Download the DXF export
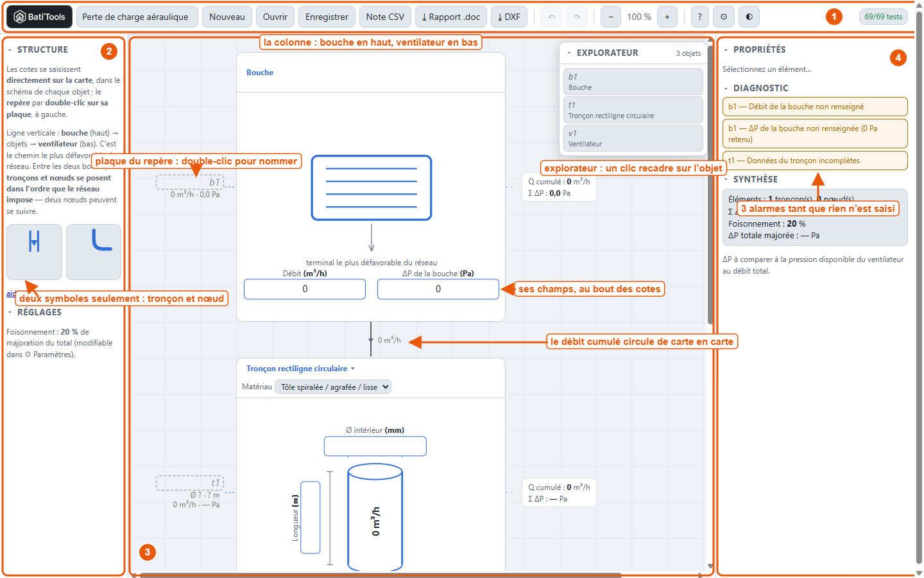Screen dimensions: 924x578 tap(509, 17)
